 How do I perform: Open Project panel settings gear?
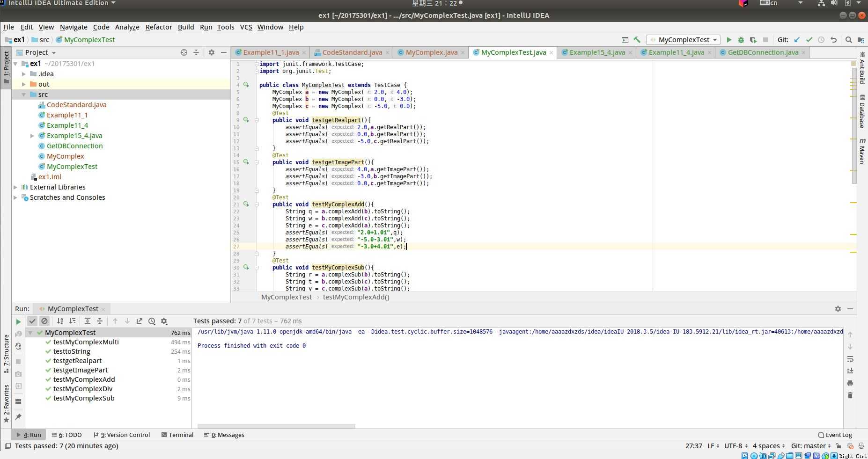[x=212, y=52]
